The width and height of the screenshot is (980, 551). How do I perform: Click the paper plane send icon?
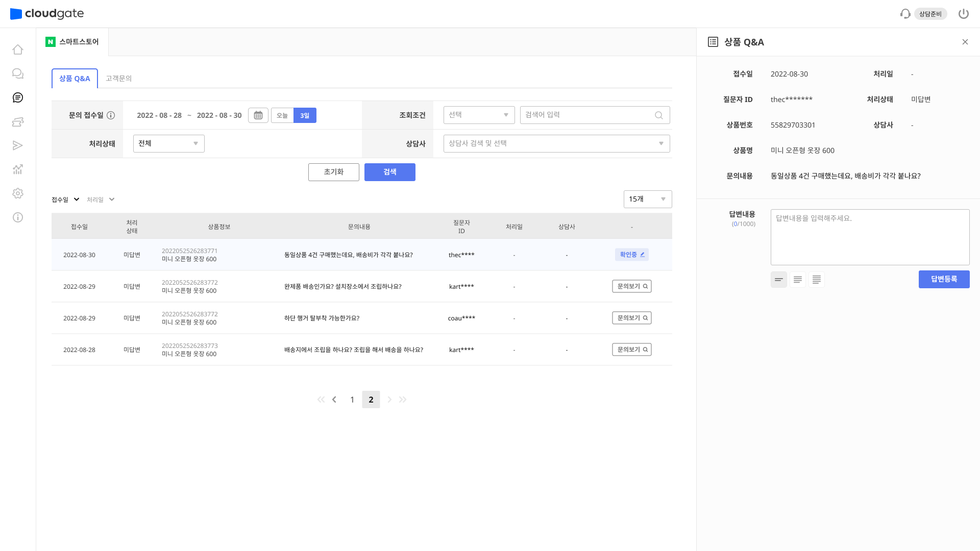click(x=18, y=145)
